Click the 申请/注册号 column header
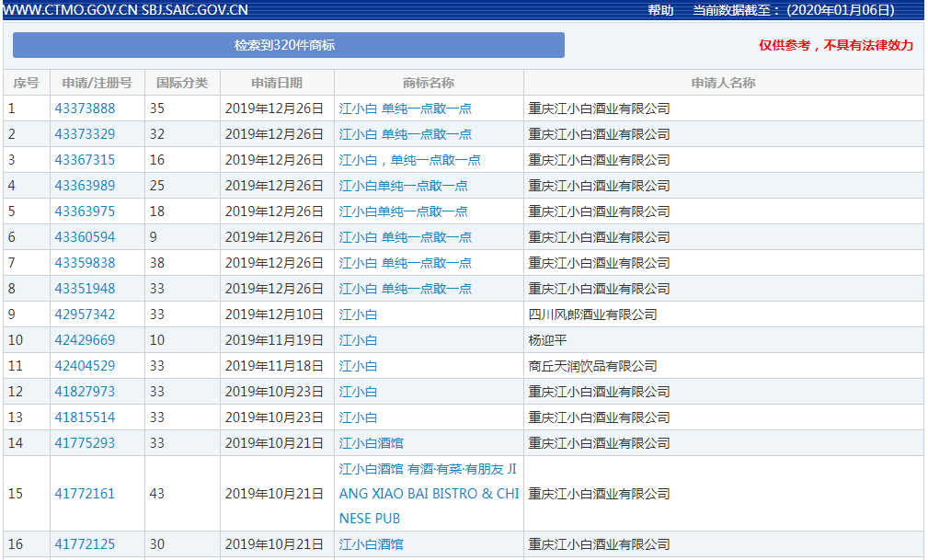This screenshot has height=560, width=928. [97, 83]
